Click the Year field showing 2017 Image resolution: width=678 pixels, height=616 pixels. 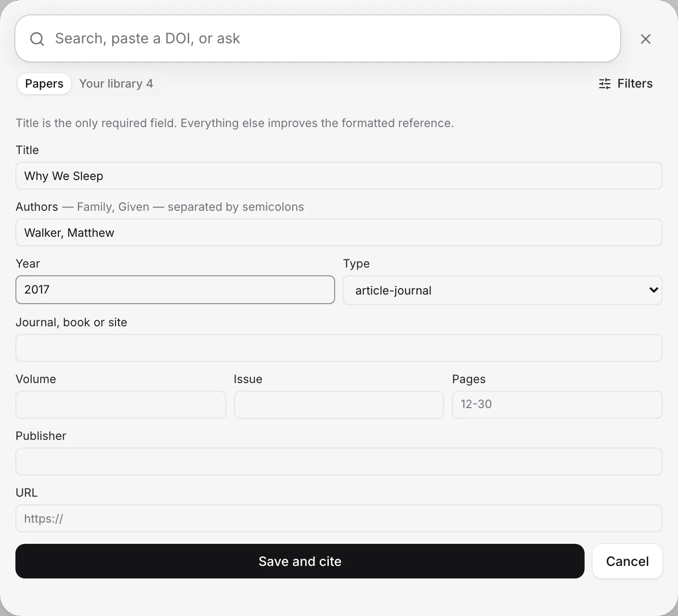(175, 290)
